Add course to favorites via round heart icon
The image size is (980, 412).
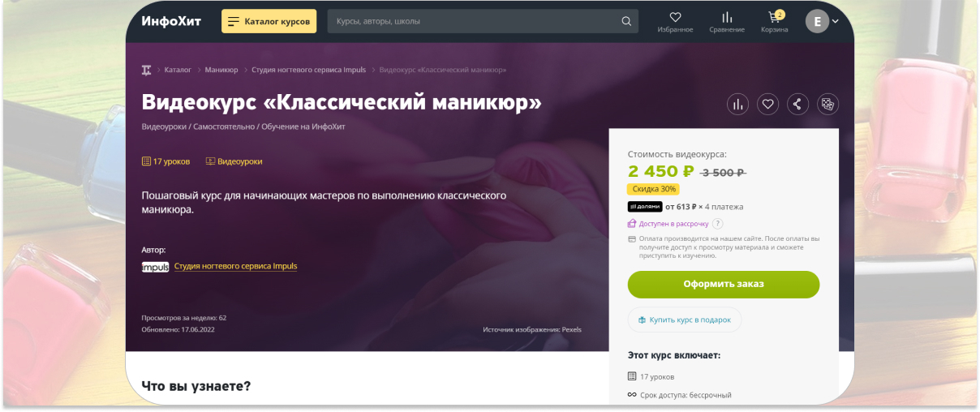click(x=768, y=104)
